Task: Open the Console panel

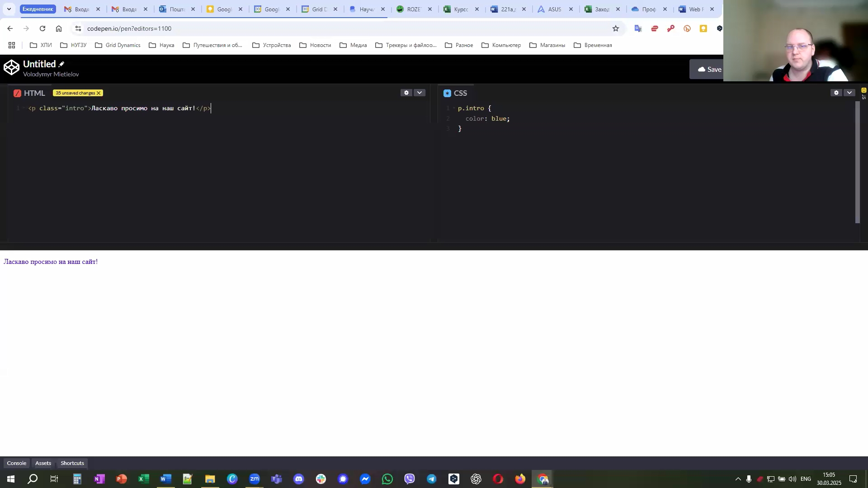Action: coord(17,463)
